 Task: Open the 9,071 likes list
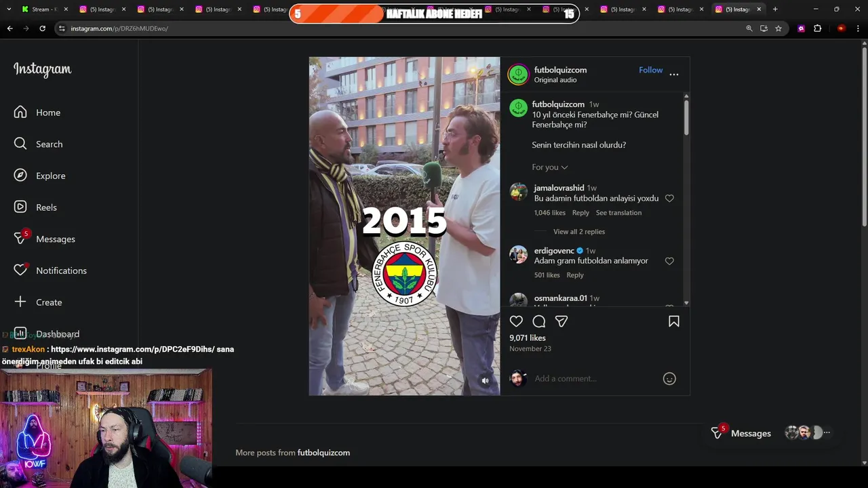528,338
